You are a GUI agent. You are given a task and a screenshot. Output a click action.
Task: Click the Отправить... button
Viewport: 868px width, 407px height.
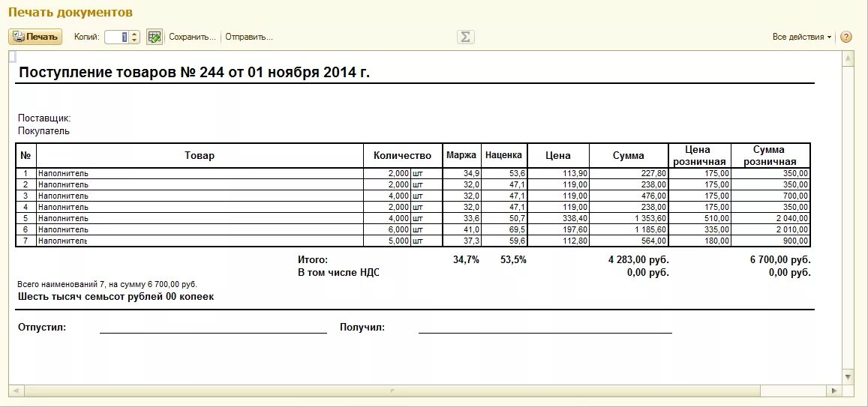coord(249,37)
